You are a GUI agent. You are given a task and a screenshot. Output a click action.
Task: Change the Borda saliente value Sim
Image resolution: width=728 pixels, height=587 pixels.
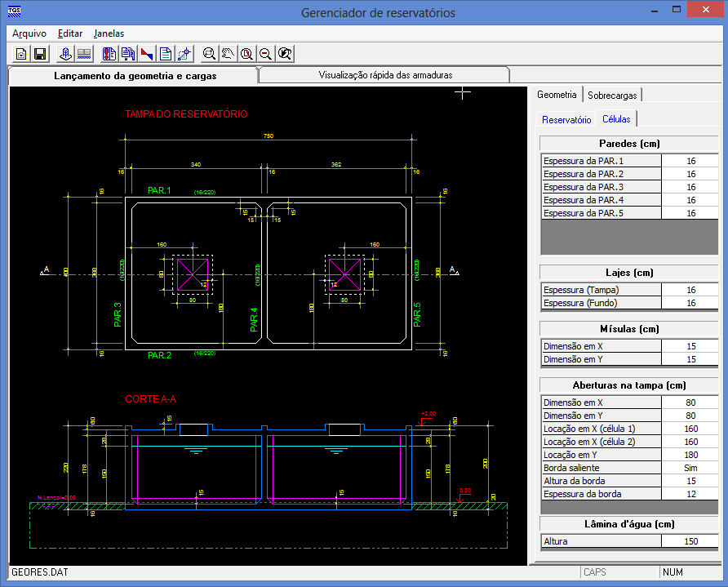(690, 468)
